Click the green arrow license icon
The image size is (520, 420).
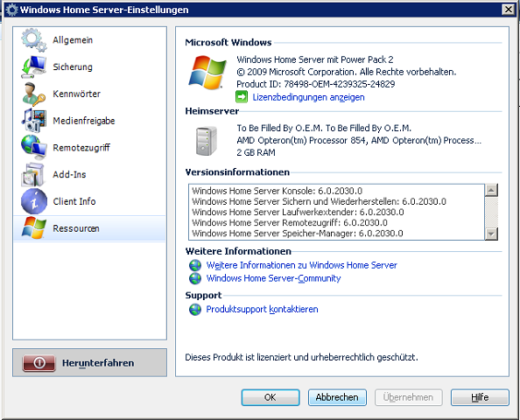click(242, 97)
